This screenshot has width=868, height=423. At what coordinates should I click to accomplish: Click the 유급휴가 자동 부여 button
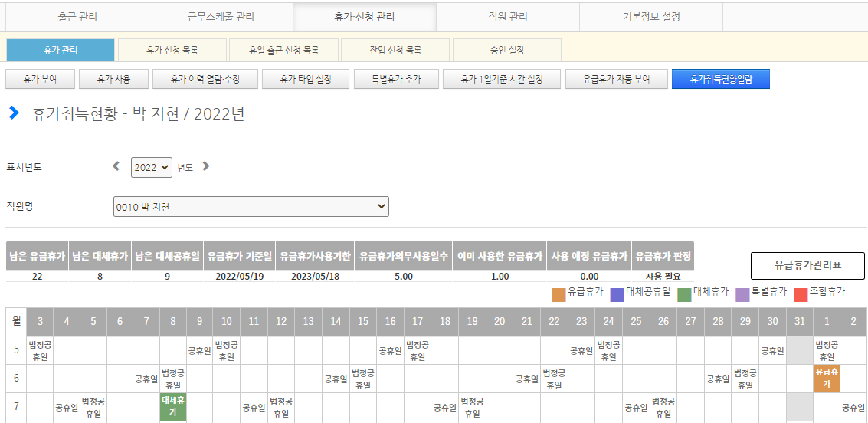pyautogui.click(x=616, y=79)
